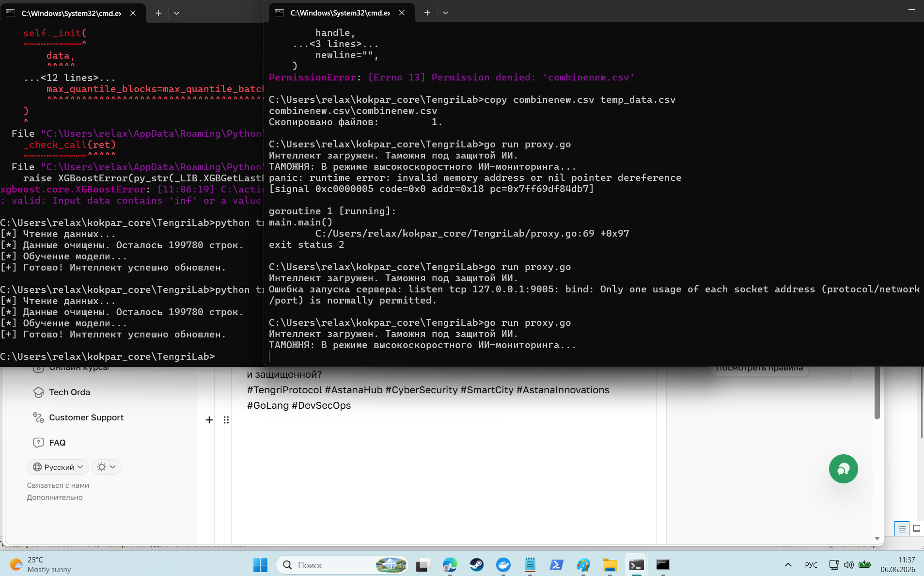The height and width of the screenshot is (576, 924).
Task: Click the Дополнительно link
Action: tap(55, 497)
